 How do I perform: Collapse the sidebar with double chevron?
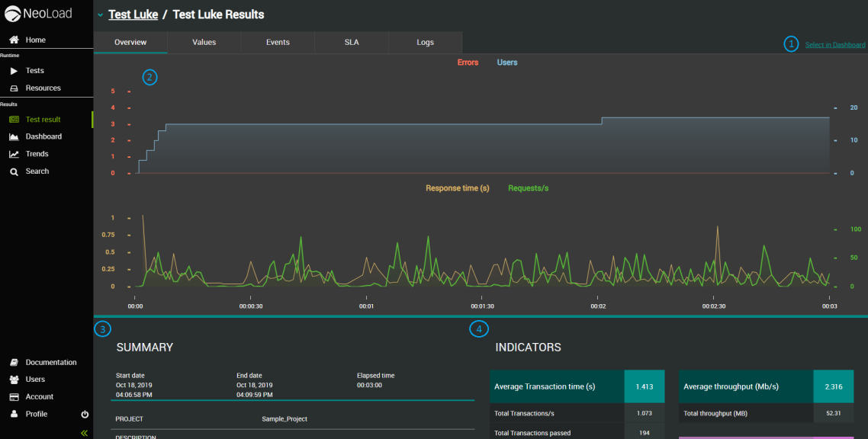point(84,433)
